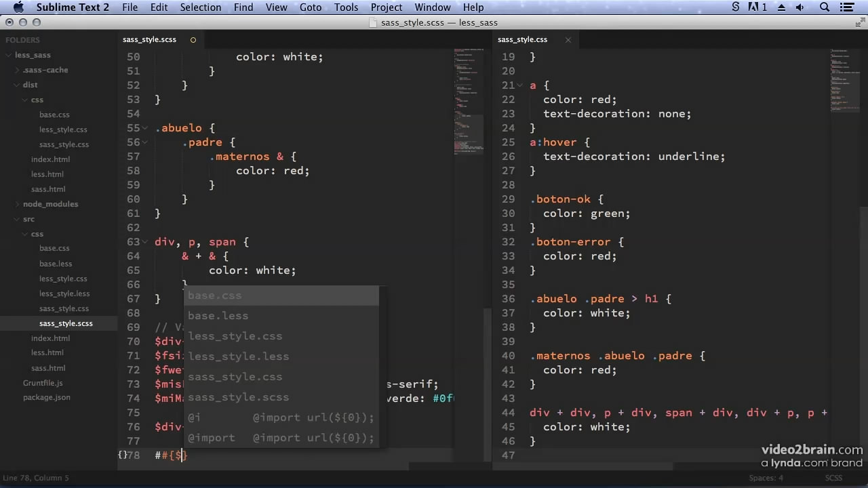This screenshot has height=488, width=868.
Task: Collapse the less_sass root folder
Action: click(x=9, y=55)
